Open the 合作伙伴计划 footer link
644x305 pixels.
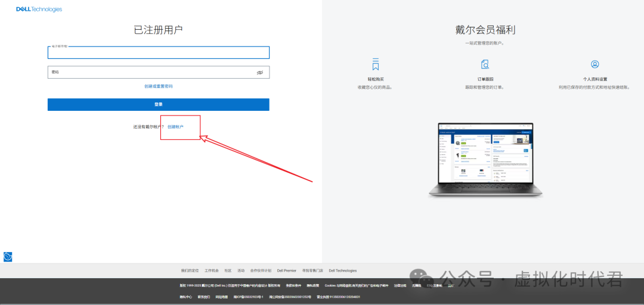click(261, 270)
